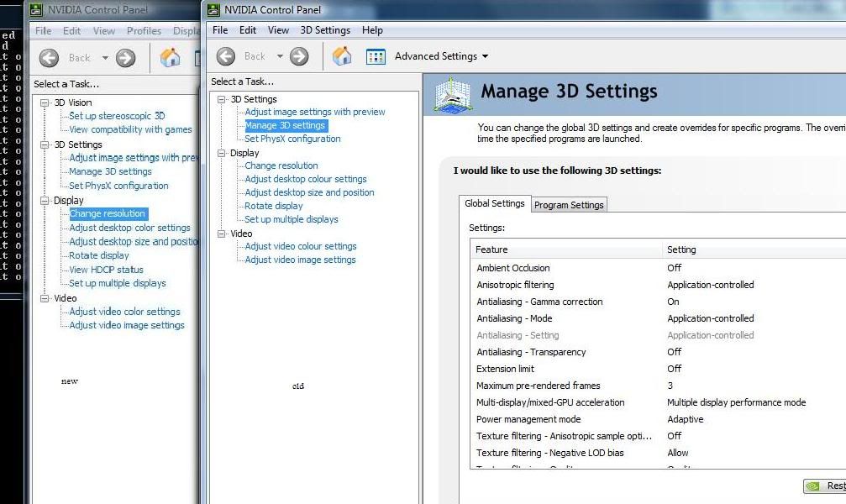Click the Forward arrow icon in the front window
Image resolution: width=846 pixels, height=504 pixels.
tap(299, 56)
